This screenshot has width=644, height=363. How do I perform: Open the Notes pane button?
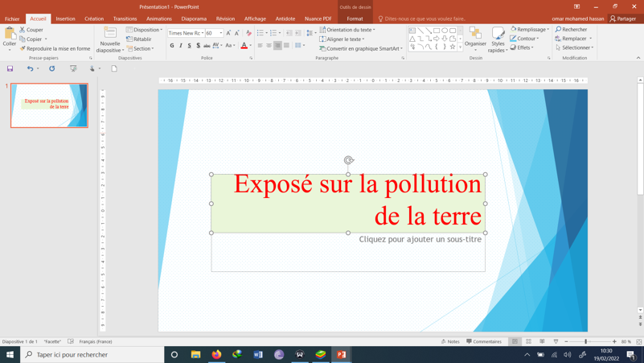coord(450,341)
